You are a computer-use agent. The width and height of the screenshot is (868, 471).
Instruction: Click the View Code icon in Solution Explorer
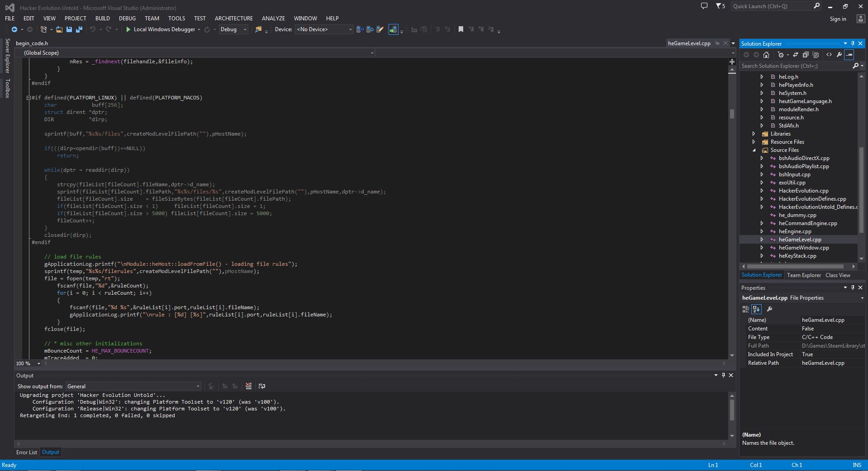click(x=829, y=55)
